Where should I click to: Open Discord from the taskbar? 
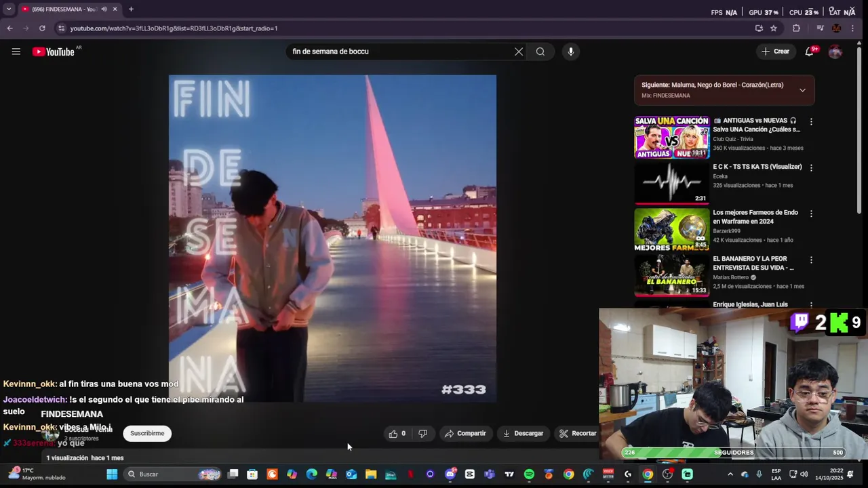tap(450, 474)
